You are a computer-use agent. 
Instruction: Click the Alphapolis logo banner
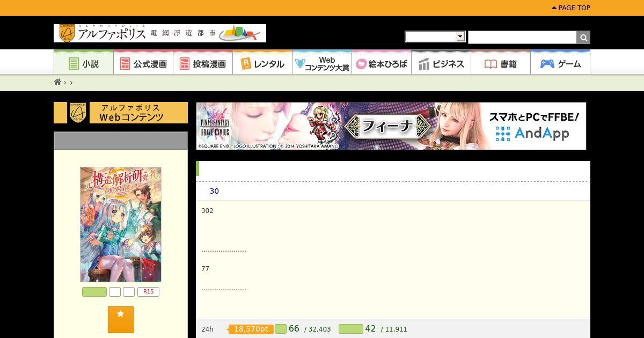pos(160,33)
